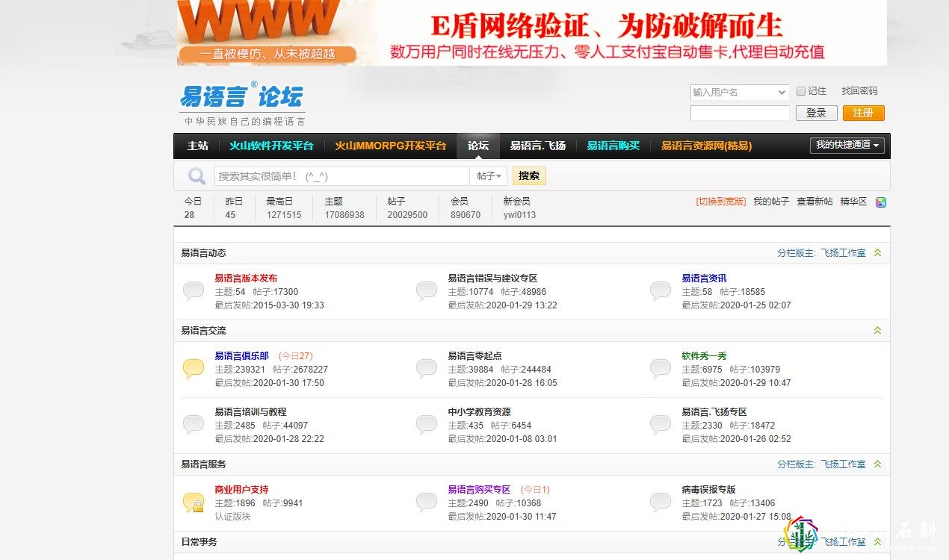Screen dimensions: 949x560
Task: Open last post 2015-03-30 19:33 link
Action: click(288, 305)
